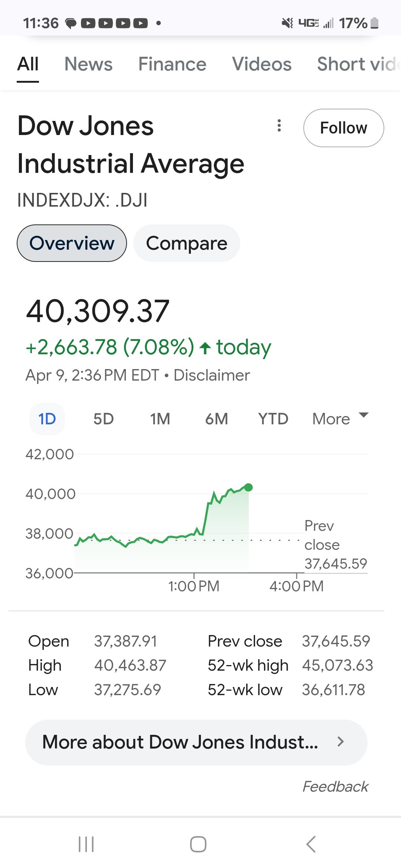401x868 pixels.
Task: Open the three-dot more options menu
Action: click(279, 126)
